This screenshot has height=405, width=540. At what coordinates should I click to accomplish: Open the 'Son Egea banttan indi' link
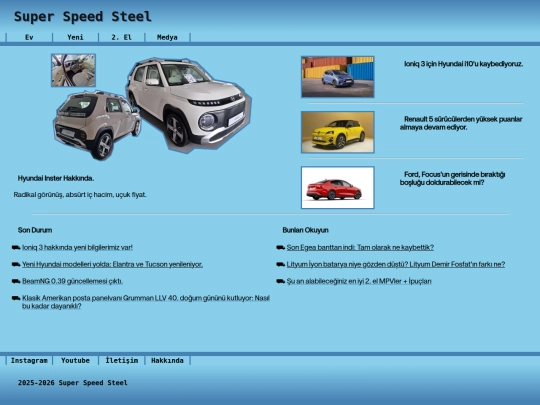click(x=360, y=247)
